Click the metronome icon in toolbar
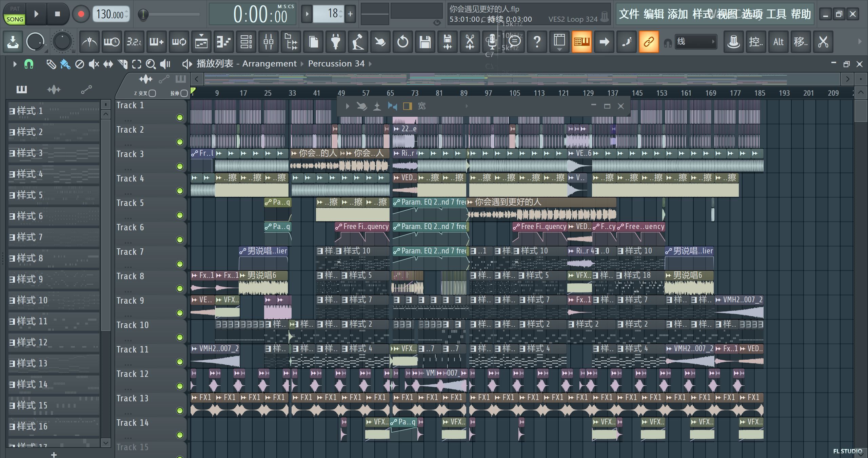This screenshot has width=868, height=458. click(x=90, y=42)
